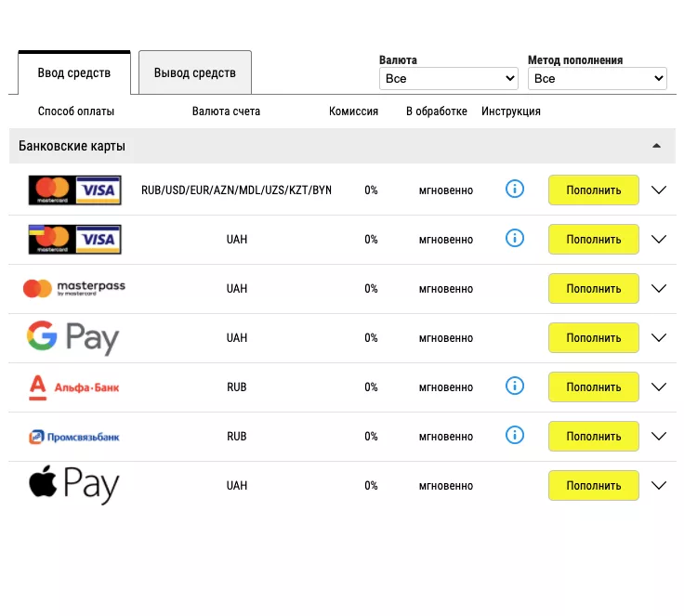Image resolution: width=684 pixels, height=616 pixels.
Task: Expand details for Google Pay row
Action: [659, 337]
